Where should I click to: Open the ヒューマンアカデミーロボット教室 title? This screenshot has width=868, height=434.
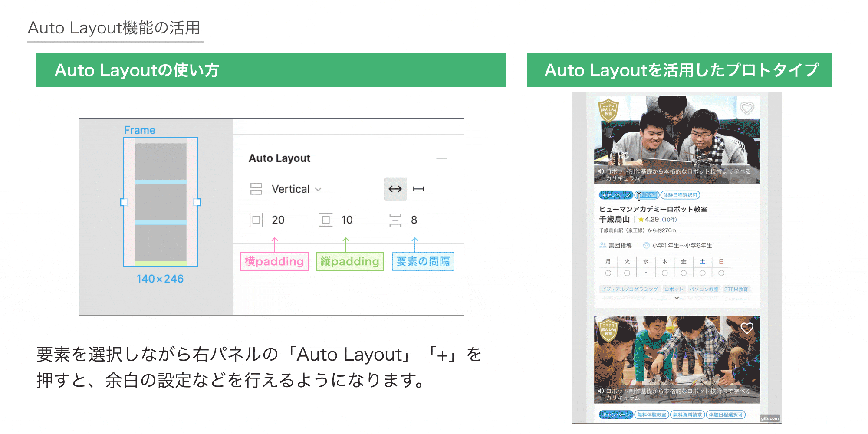tap(653, 209)
